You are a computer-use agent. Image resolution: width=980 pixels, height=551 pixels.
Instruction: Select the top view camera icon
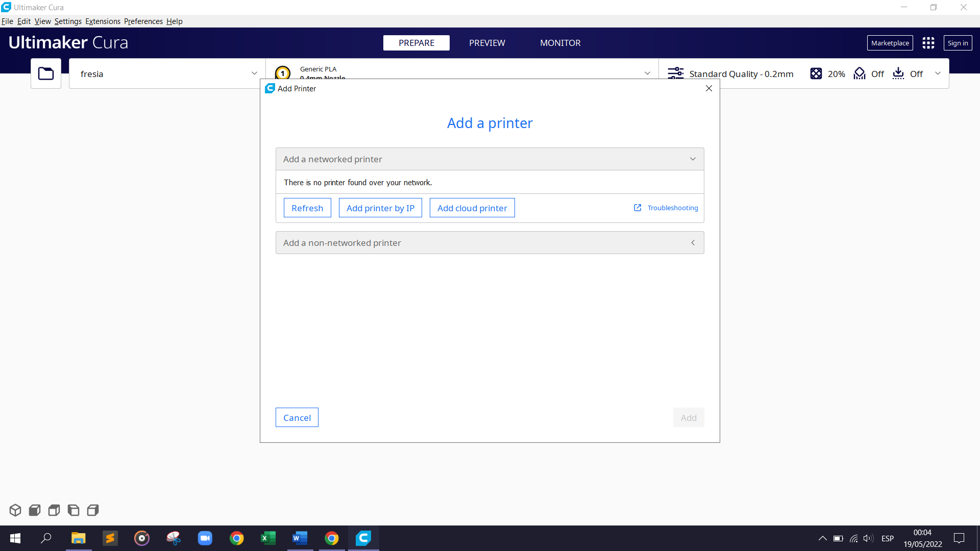(54, 510)
